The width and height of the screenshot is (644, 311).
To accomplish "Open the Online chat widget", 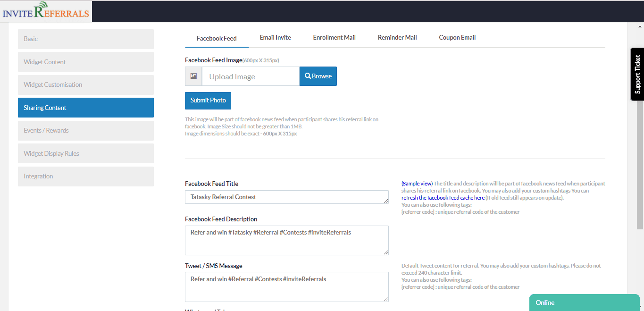I will (584, 303).
